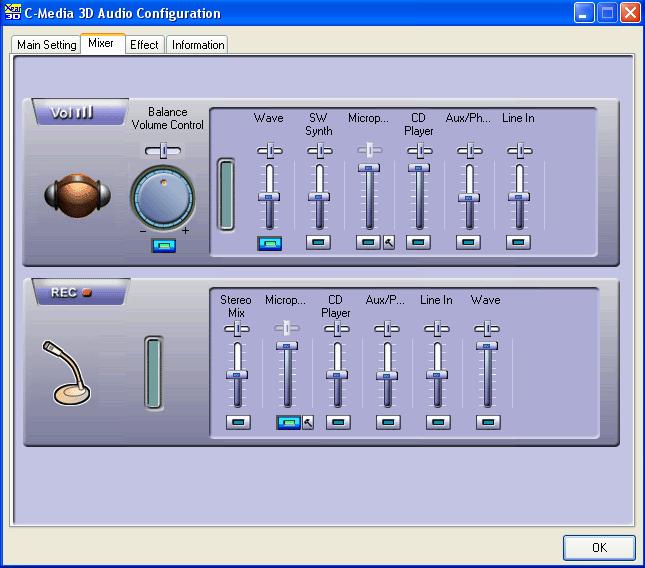Click the desktop microphone icon

[x=66, y=372]
